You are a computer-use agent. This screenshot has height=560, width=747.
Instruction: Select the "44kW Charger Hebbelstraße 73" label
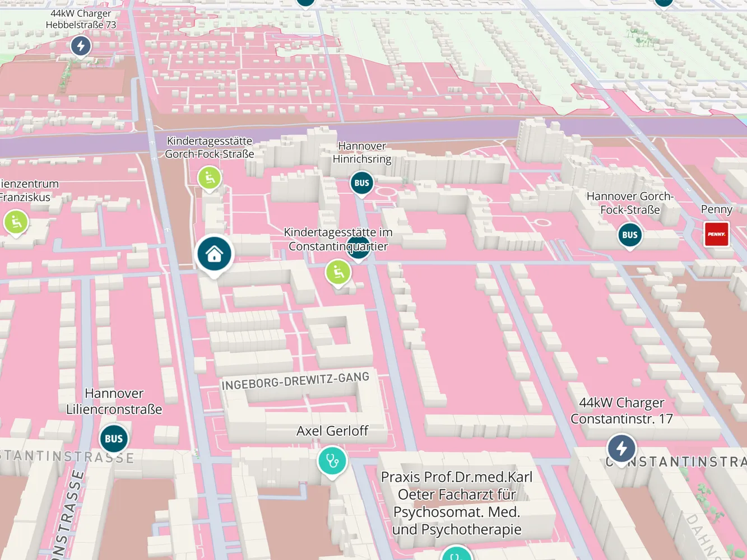(81, 19)
